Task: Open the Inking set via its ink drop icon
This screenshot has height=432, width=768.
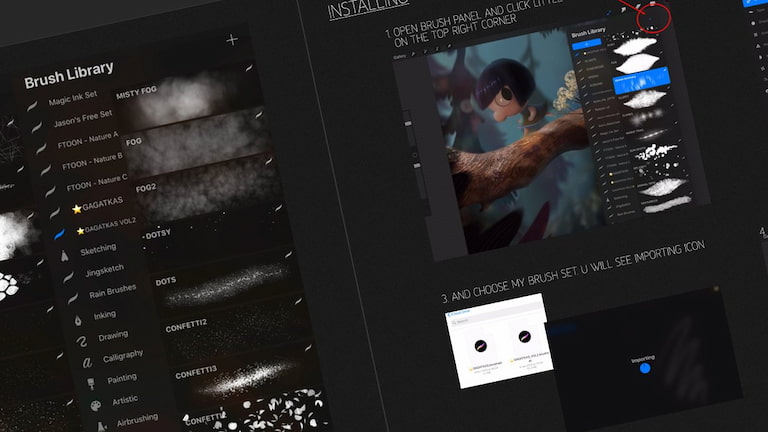Action: point(78,320)
